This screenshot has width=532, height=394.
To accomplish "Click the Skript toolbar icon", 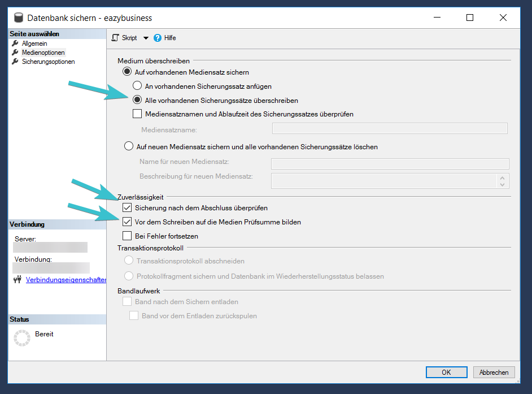I will click(116, 38).
